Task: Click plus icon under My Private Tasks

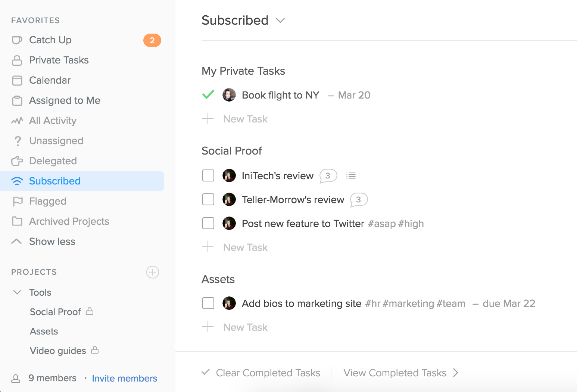Action: pyautogui.click(x=208, y=119)
